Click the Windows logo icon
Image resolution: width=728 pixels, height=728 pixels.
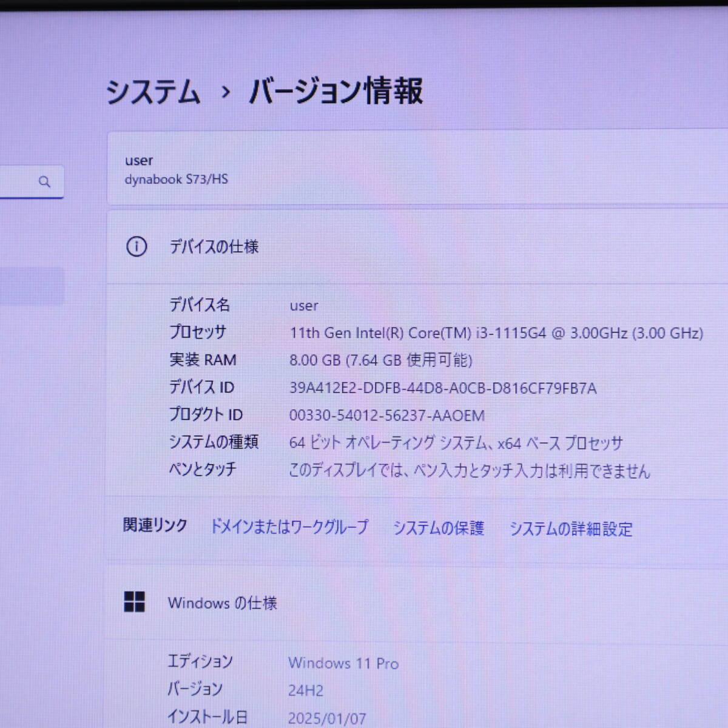point(135,602)
